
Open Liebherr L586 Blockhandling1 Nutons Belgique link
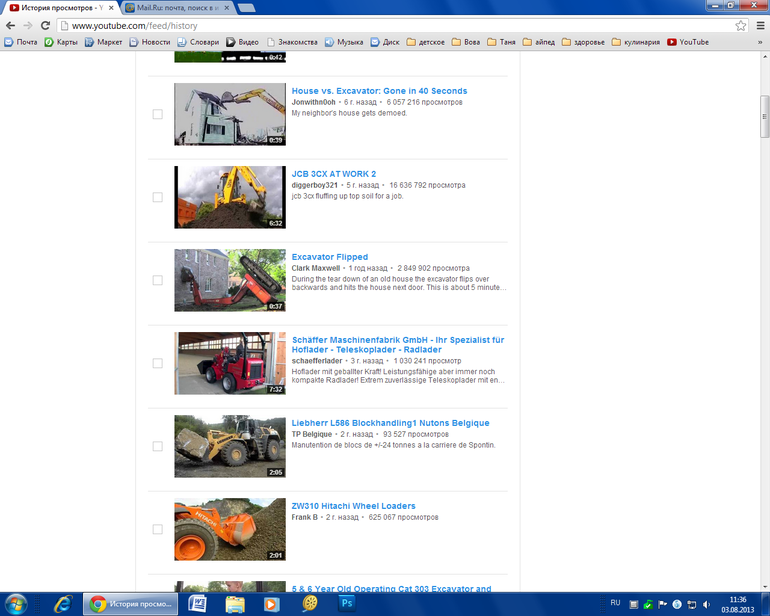pyautogui.click(x=390, y=423)
